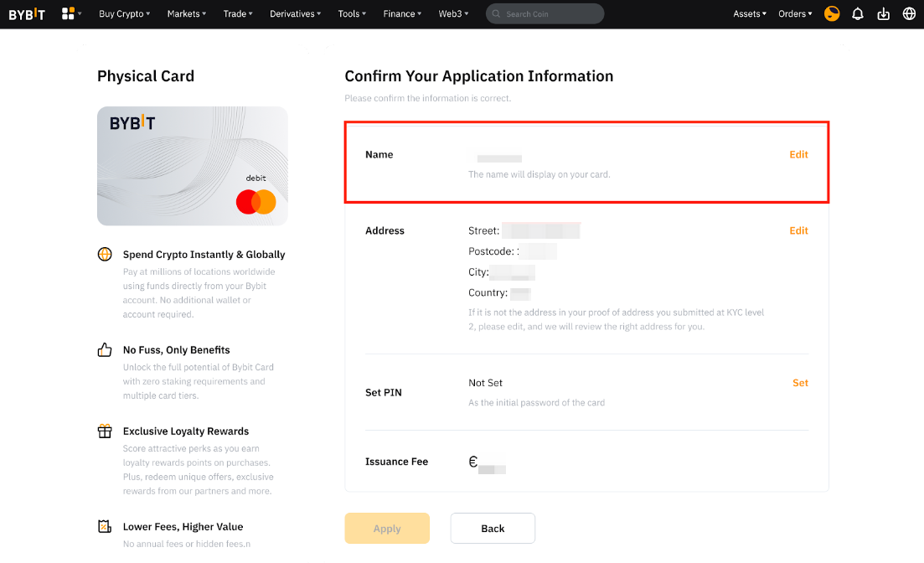Viewport: 924px width, 563px height.
Task: Expand the Markets dropdown menu
Action: [186, 13]
